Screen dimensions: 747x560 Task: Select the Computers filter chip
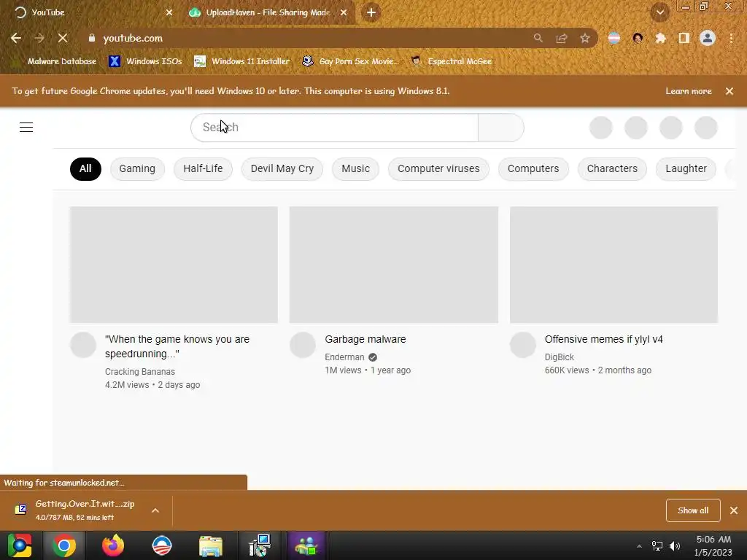click(533, 169)
